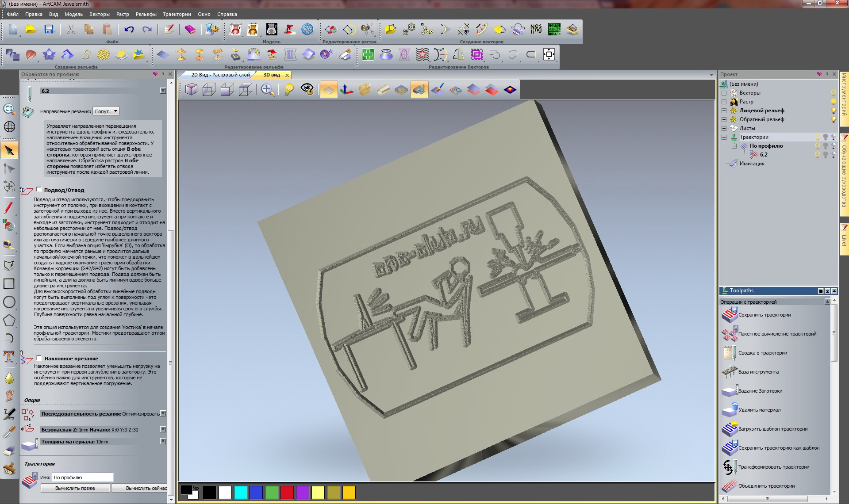Click Объединить траектории
Image resolution: width=849 pixels, height=504 pixels.
click(766, 486)
